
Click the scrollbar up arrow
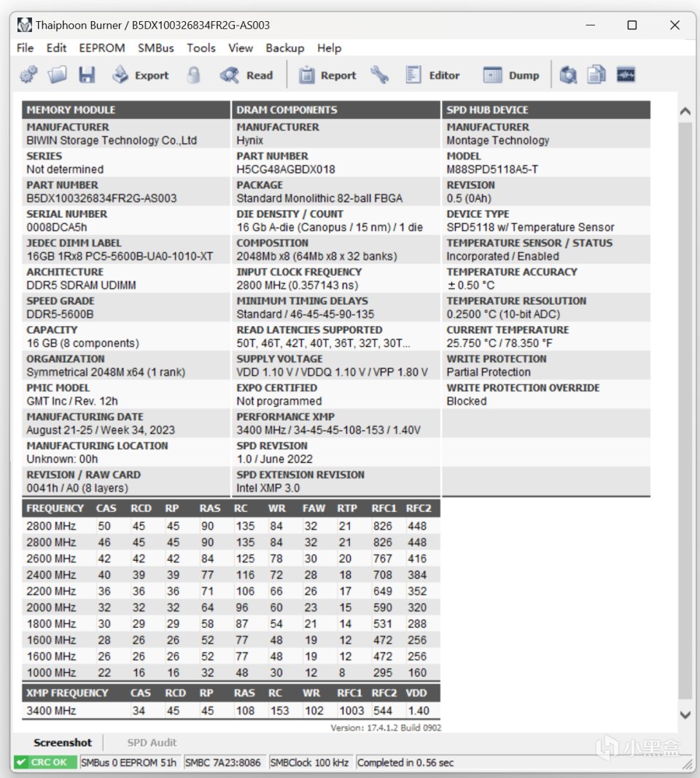(x=685, y=111)
